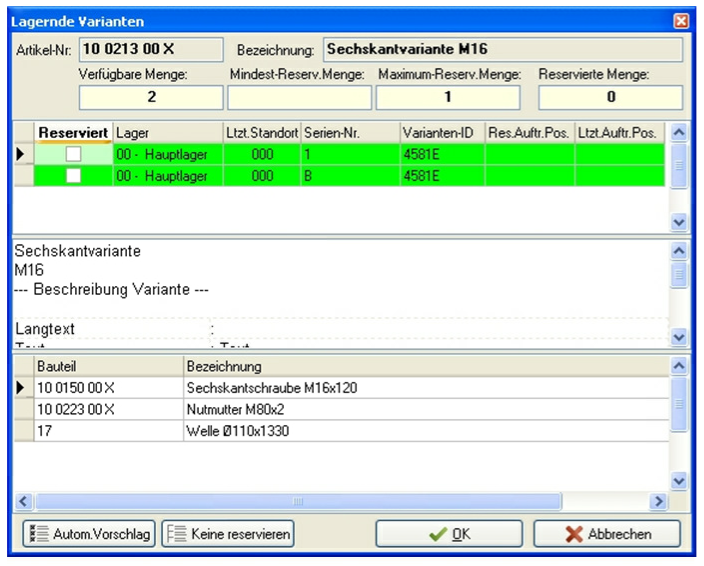
Task: Sort by the Lager column header
Action: click(x=167, y=133)
